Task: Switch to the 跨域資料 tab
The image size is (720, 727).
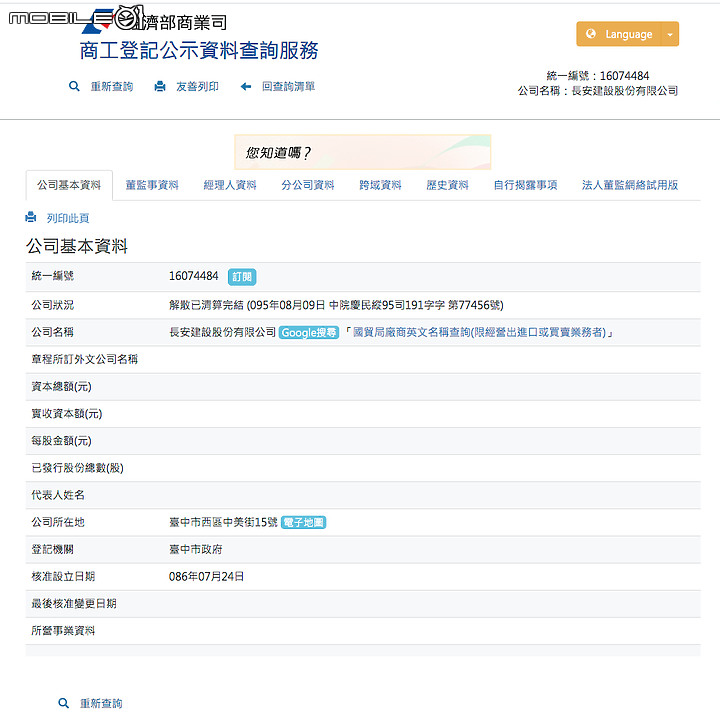Action: click(x=380, y=185)
